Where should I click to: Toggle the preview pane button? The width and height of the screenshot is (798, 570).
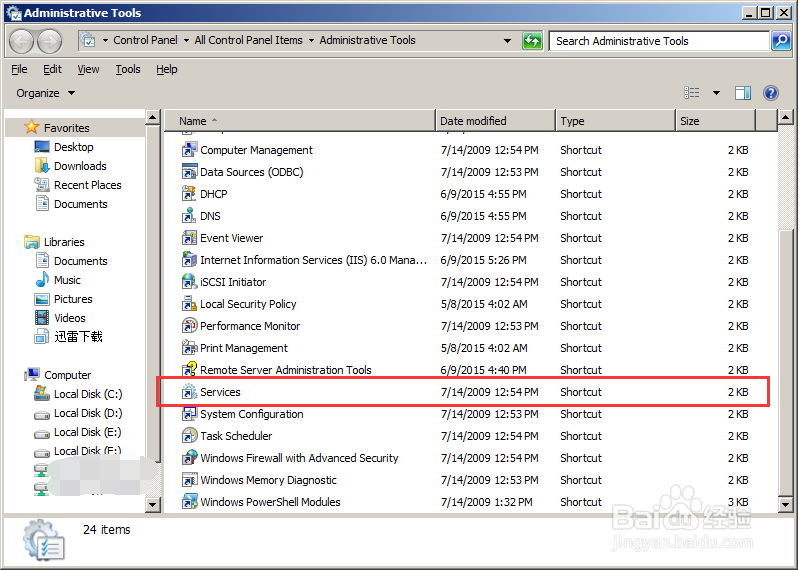point(743,93)
